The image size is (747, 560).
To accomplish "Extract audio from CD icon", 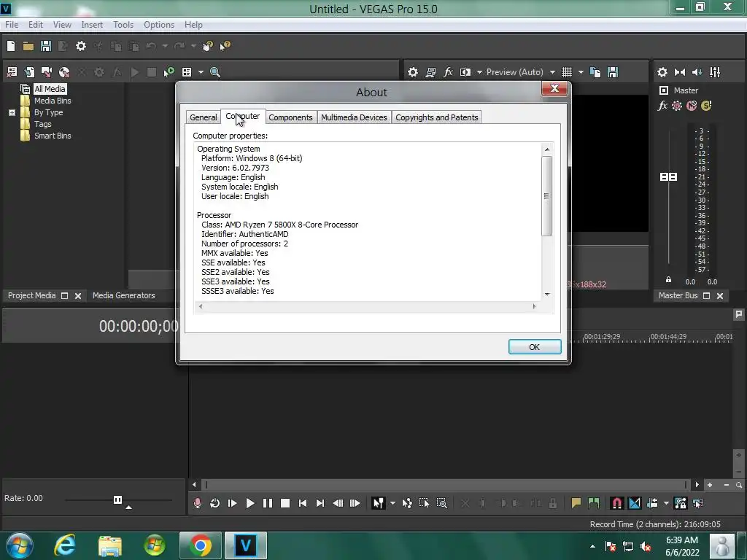I will coord(64,72).
